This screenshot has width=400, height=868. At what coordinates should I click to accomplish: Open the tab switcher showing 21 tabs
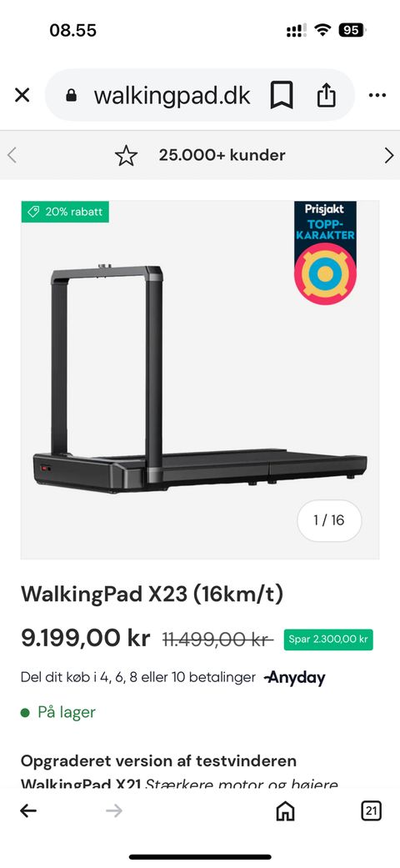pos(371,811)
